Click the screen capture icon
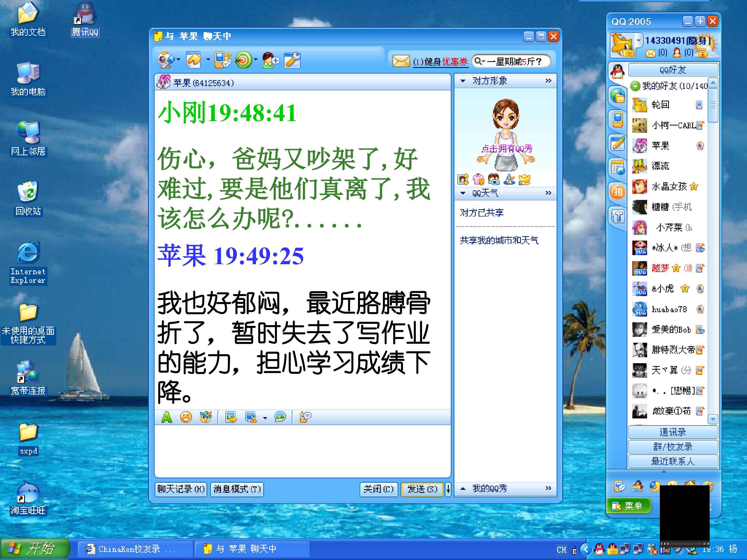747x560 pixels. (251, 417)
